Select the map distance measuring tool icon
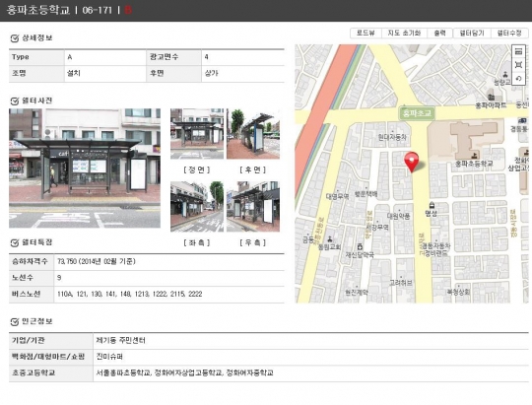532x405 pixels. [x=518, y=51]
